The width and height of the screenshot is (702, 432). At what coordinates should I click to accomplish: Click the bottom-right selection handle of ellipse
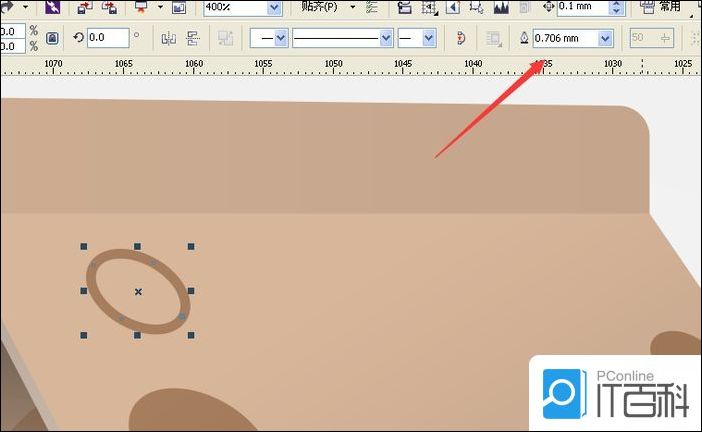click(x=191, y=335)
